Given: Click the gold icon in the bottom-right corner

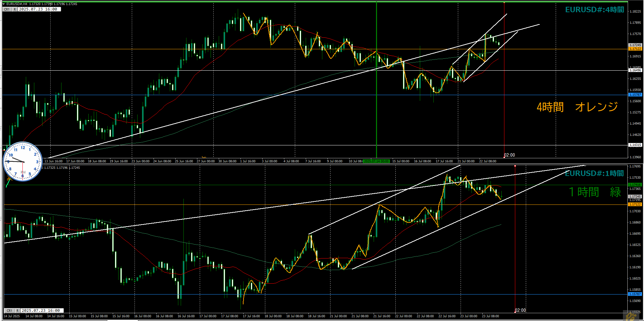Looking at the screenshot, I should click(631, 316).
